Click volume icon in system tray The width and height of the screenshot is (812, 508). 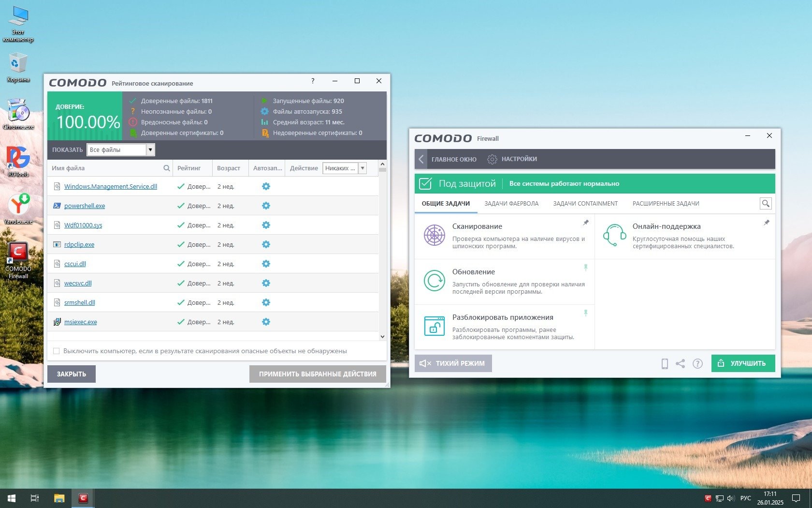pos(731,498)
